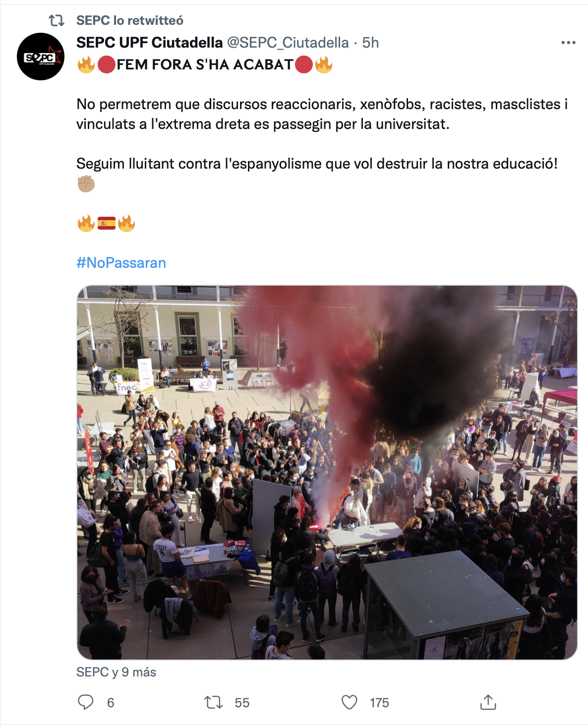Like the tweet with heart icon
The image size is (588, 728).
click(350, 702)
